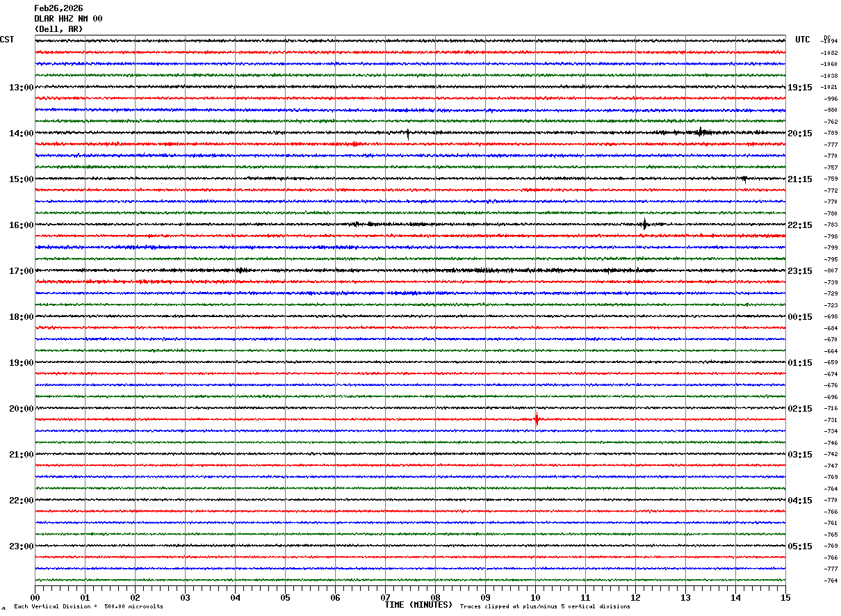
Task: Click the 20:15 UTC time label
Action: [800, 133]
